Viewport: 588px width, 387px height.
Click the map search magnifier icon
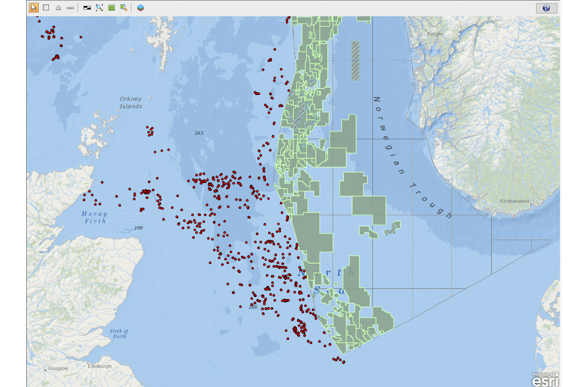(x=123, y=8)
